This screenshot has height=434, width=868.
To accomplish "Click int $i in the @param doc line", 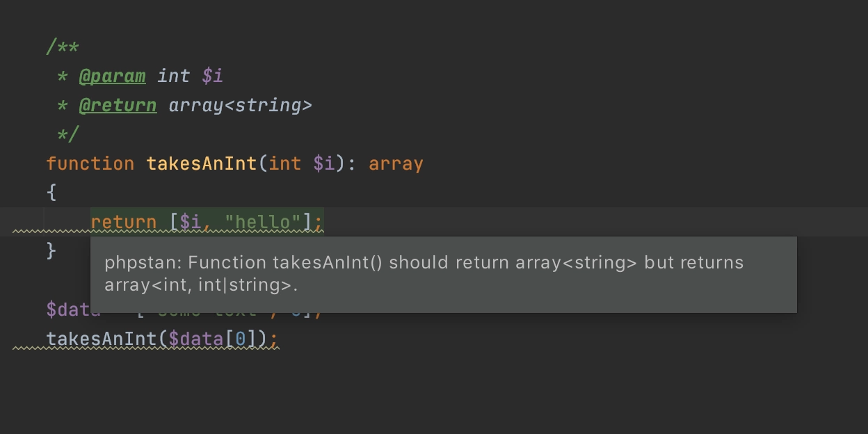I will (x=191, y=76).
